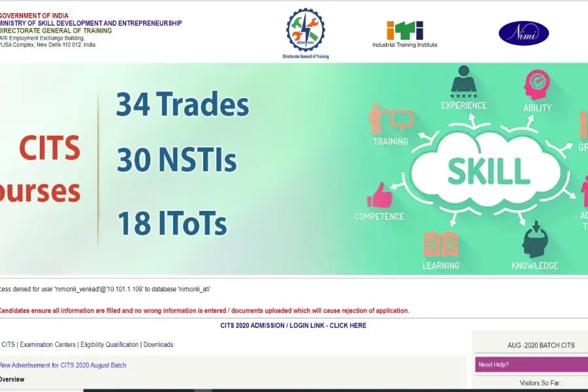Open CITS 2020 Admission login link
588x392 pixels.
pyautogui.click(x=293, y=325)
